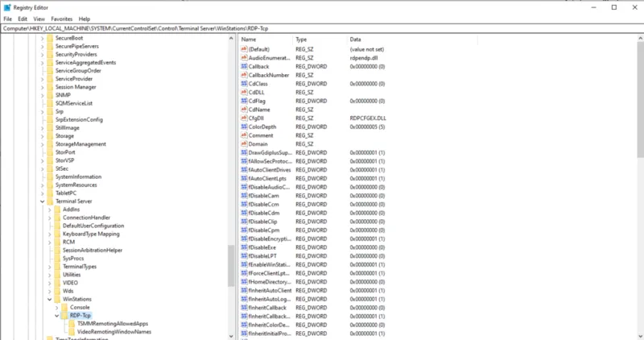Click the 0x00000005 (5) data value
Screen dimensions: 644x340
(367, 127)
